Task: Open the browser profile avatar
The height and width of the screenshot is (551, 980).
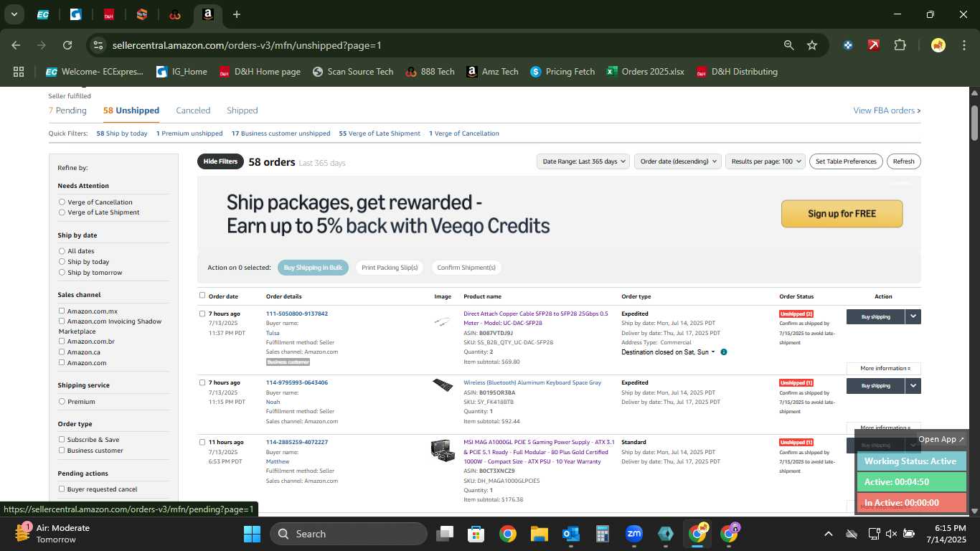Action: tap(938, 45)
